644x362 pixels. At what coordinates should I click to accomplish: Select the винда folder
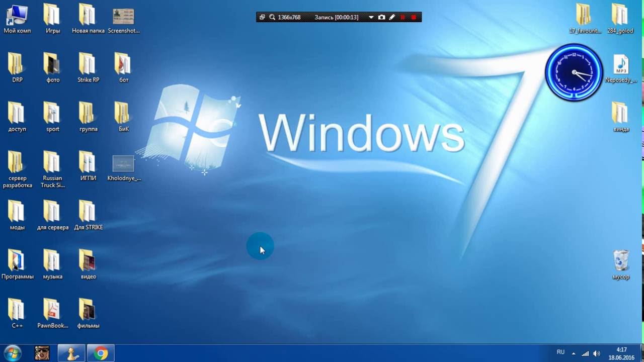coord(621,117)
